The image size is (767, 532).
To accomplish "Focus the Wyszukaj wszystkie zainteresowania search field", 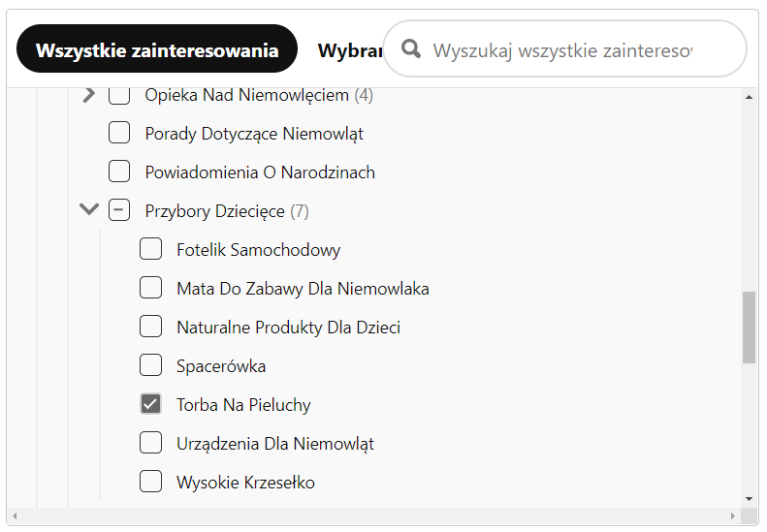I will [565, 48].
